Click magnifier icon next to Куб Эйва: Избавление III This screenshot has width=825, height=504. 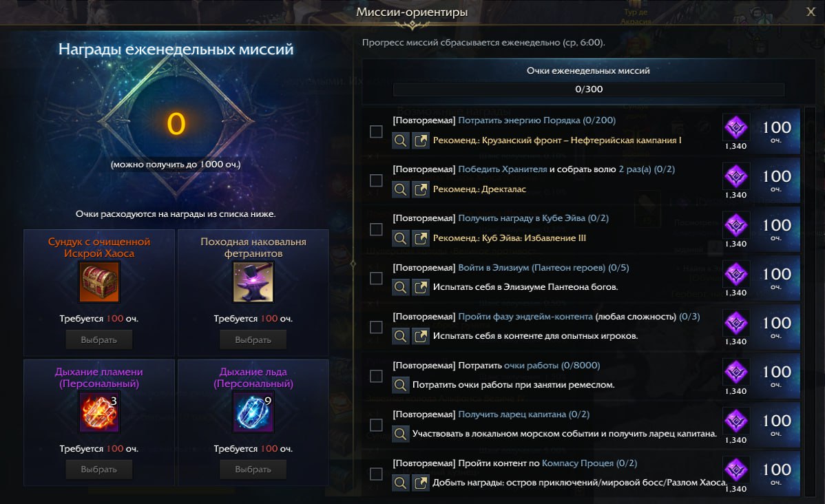coord(400,238)
